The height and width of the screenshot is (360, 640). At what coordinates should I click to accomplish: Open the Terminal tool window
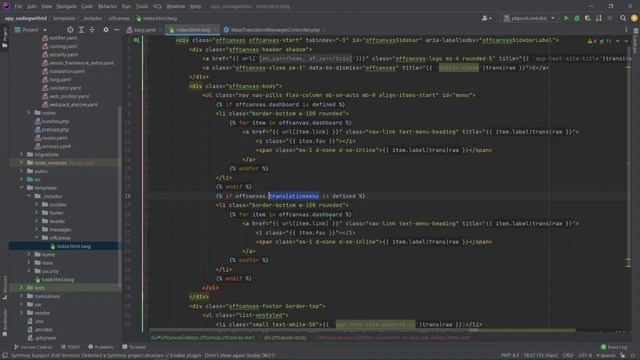tap(134, 347)
